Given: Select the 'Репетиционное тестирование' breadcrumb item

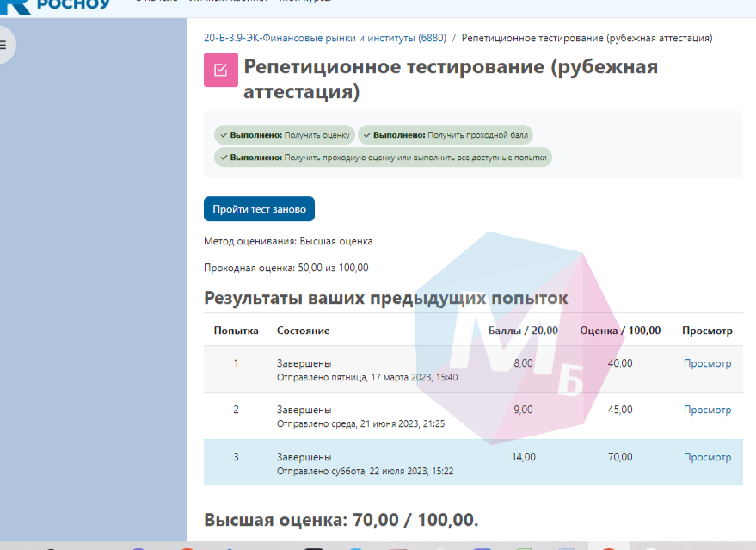Looking at the screenshot, I should click(x=587, y=38).
